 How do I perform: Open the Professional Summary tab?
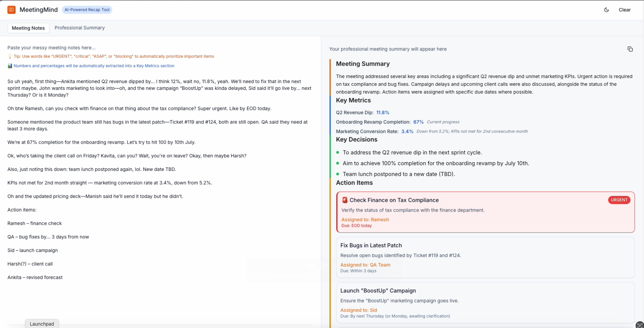[x=80, y=28]
